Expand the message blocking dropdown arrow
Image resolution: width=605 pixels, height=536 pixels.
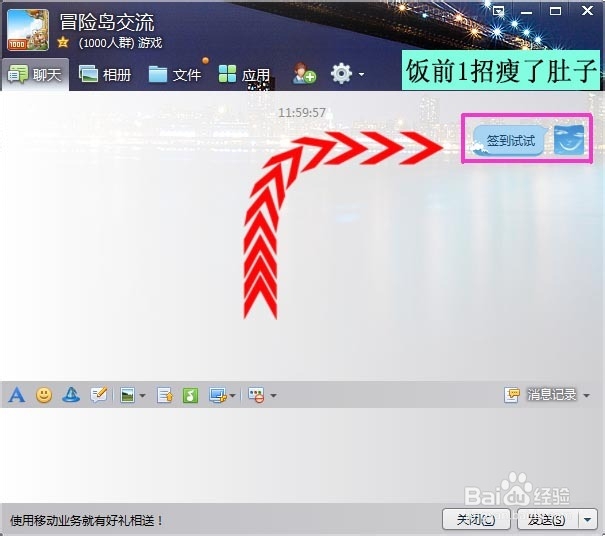click(x=273, y=396)
